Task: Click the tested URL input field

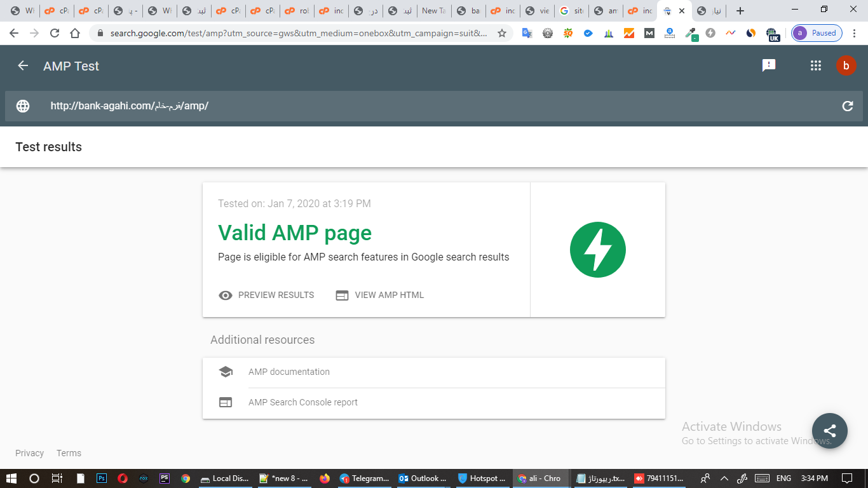Action: point(434,106)
